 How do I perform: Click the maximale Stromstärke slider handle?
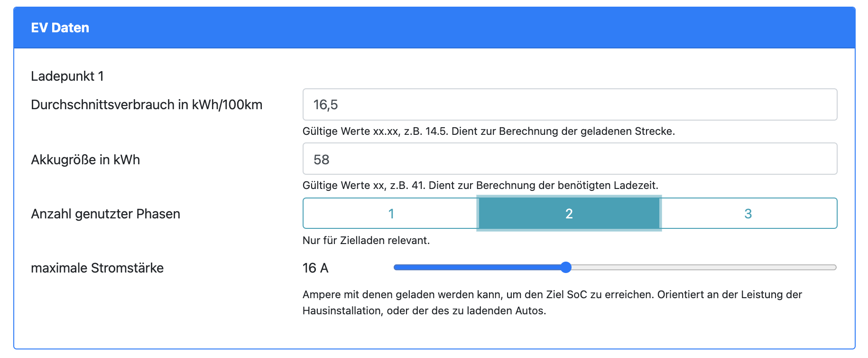[565, 267]
